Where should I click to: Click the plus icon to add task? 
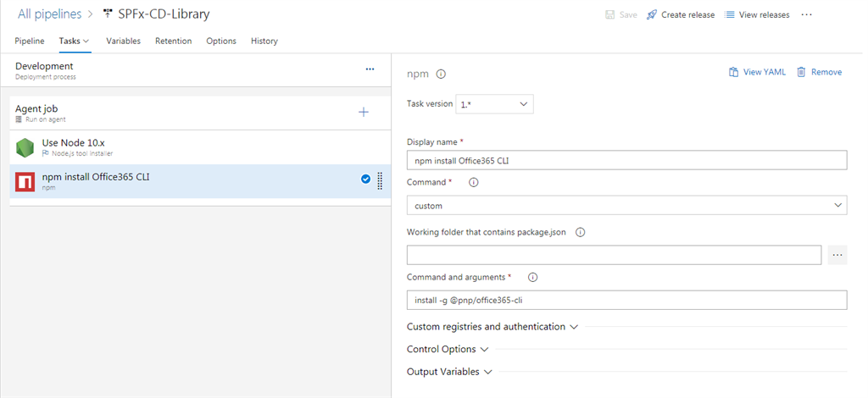tap(364, 112)
